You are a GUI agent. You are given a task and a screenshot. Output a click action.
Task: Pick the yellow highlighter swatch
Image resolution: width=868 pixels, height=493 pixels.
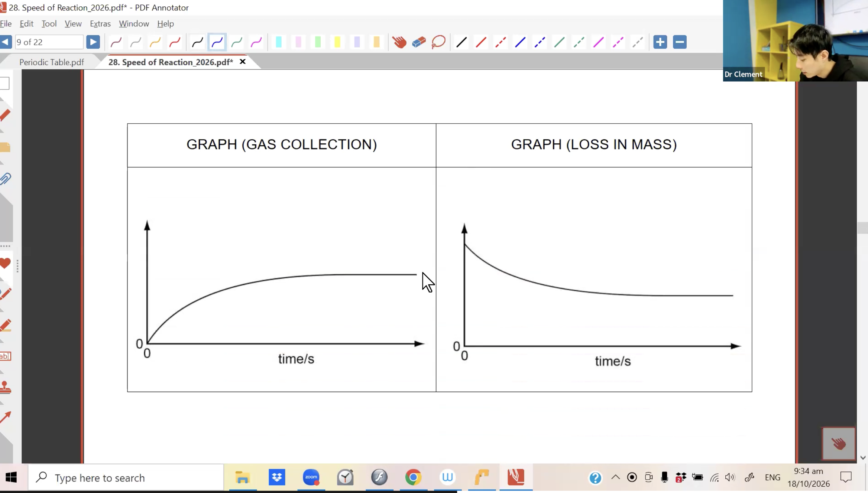pyautogui.click(x=337, y=42)
